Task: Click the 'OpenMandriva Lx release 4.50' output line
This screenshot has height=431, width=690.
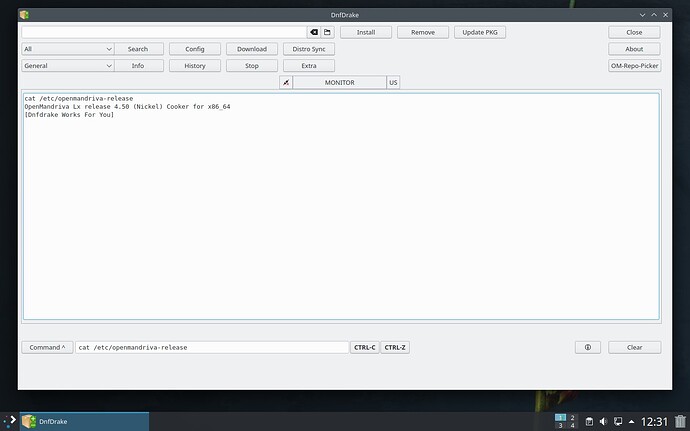Action: click(x=127, y=107)
